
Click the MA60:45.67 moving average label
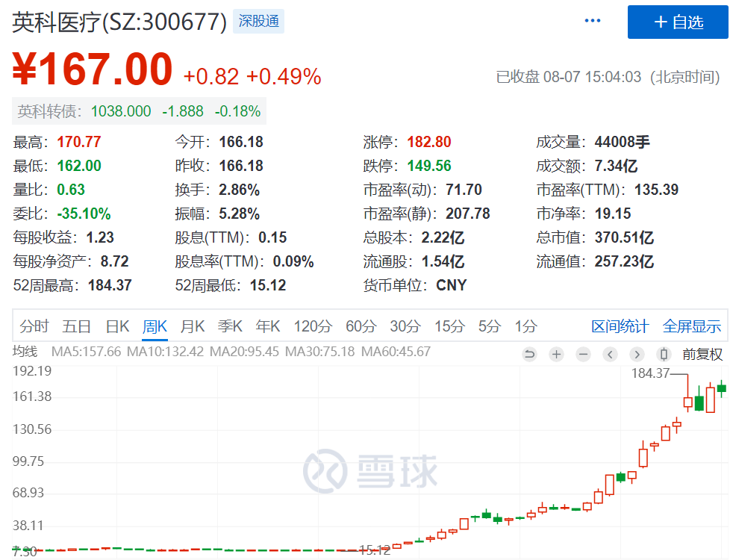[x=396, y=352]
